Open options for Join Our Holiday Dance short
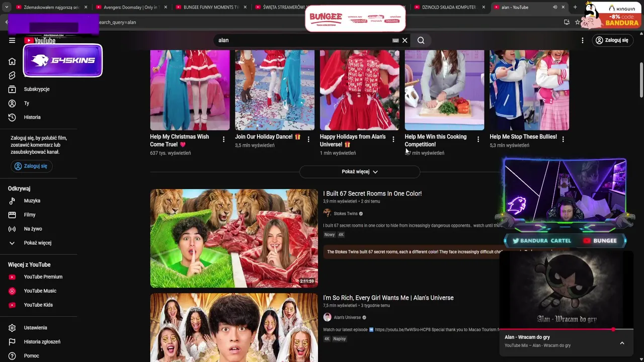 pos(308,139)
